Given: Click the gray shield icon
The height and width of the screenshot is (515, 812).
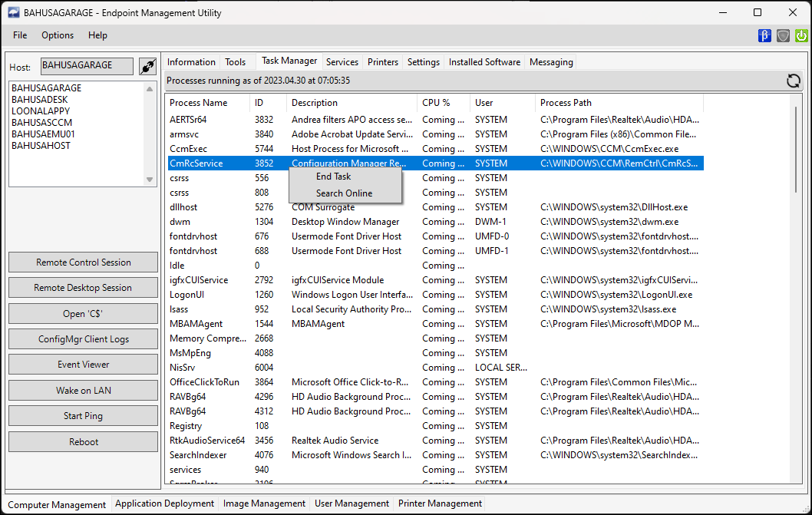Looking at the screenshot, I should point(783,36).
